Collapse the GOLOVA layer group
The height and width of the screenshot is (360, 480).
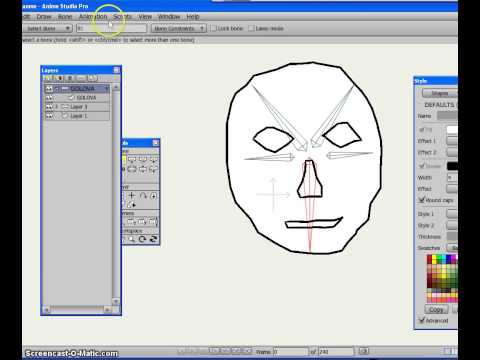57,89
